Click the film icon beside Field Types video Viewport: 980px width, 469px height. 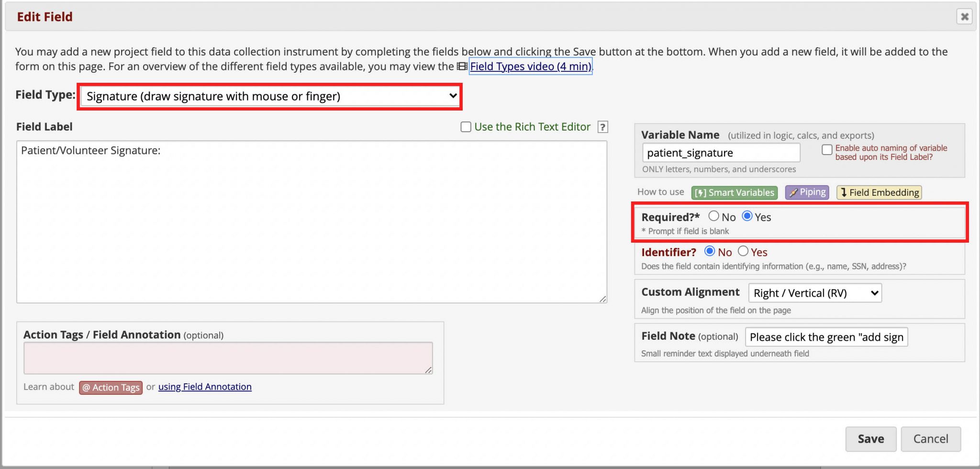point(462,67)
